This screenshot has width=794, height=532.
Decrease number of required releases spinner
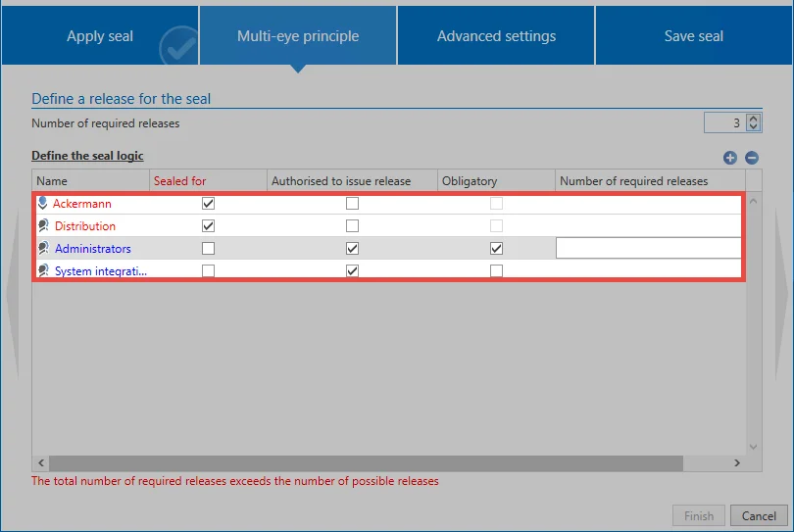[x=754, y=126]
